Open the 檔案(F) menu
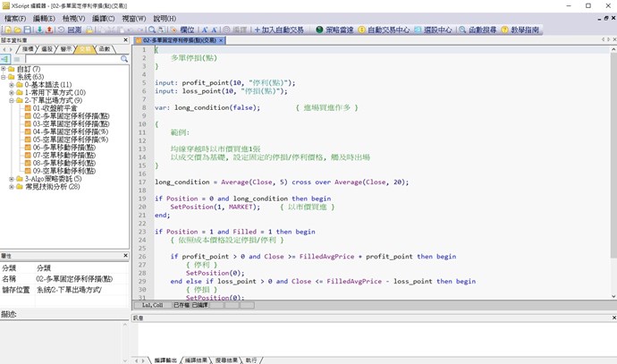This screenshot has width=617, height=364. coord(15,17)
